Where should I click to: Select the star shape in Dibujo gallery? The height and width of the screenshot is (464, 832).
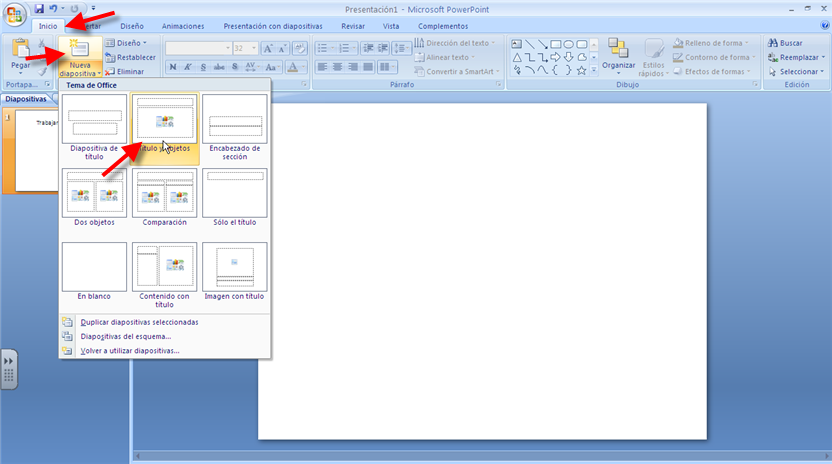click(581, 71)
